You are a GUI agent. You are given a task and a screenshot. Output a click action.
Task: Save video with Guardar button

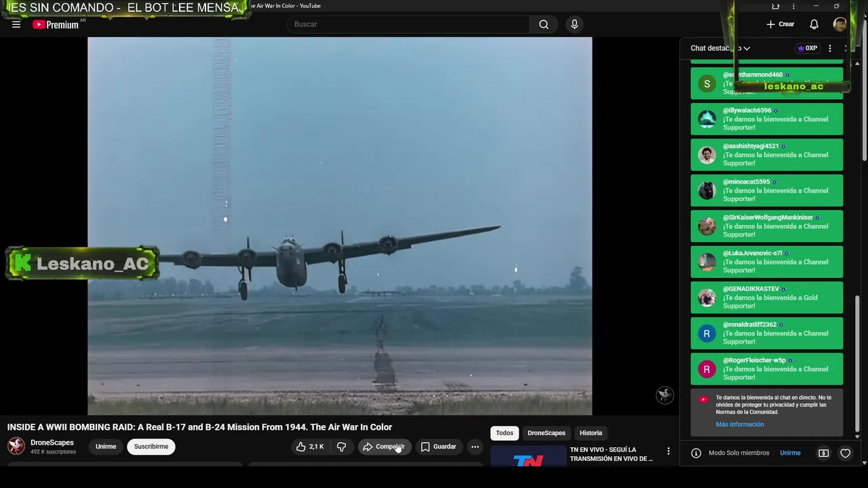(438, 447)
